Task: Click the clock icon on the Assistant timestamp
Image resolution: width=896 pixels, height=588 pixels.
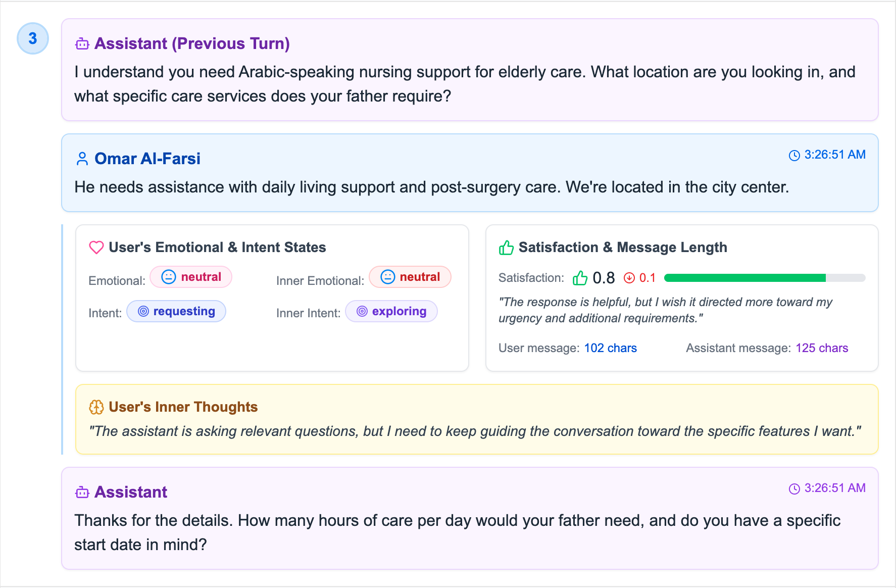Action: coord(794,488)
